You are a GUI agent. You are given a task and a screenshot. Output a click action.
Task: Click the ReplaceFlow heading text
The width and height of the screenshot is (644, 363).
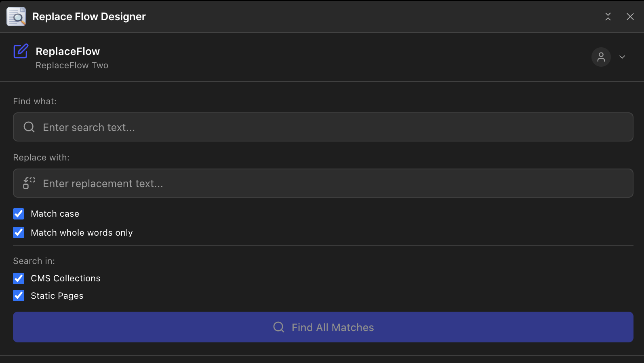coord(67,51)
